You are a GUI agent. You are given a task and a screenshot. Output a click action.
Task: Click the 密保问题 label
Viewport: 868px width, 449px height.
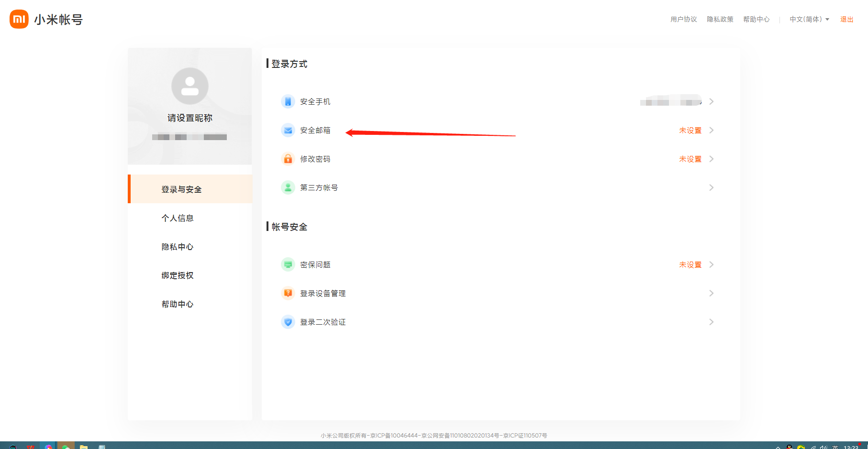[x=315, y=264]
